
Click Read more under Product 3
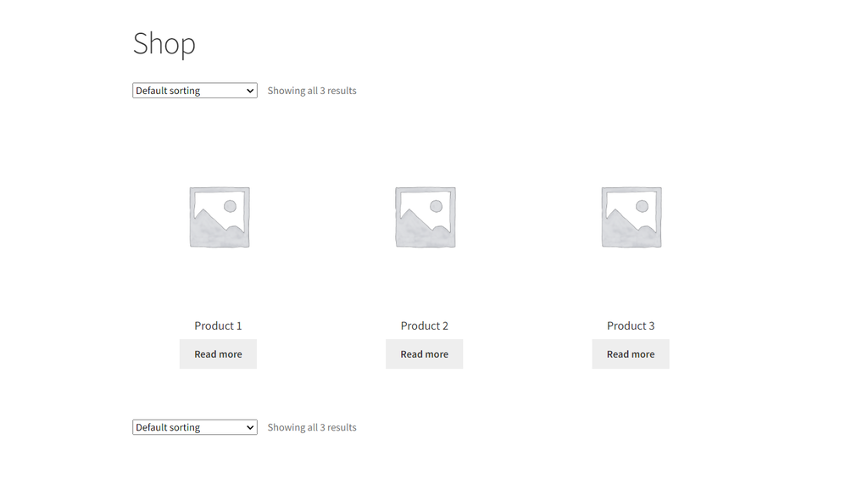[x=631, y=353]
